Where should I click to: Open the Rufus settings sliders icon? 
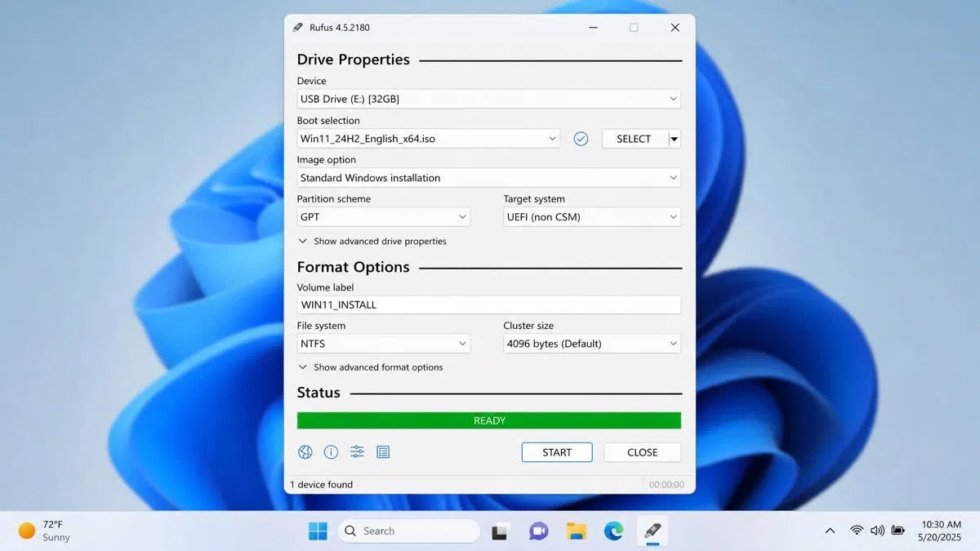pyautogui.click(x=357, y=451)
